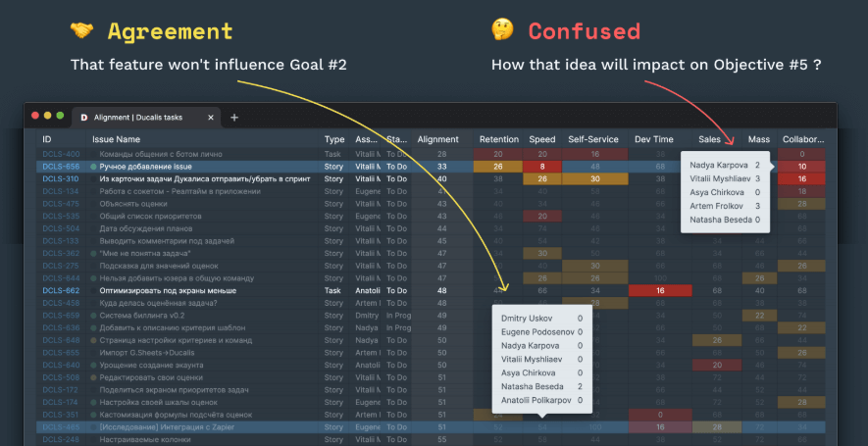Click the green dot beside DCLS-644 issue name

[x=94, y=278]
